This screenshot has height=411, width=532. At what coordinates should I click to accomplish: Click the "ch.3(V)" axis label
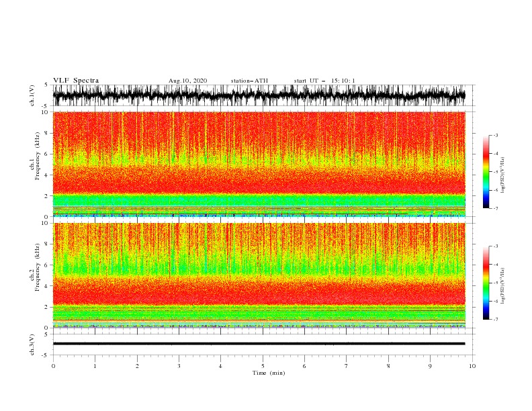pos(32,345)
